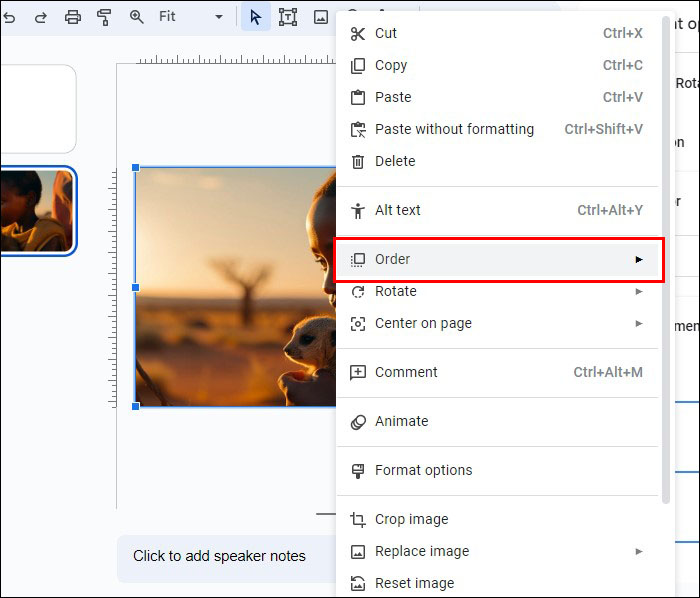Select Crop image menu entry
Screen dimensions: 700x598
(x=497, y=519)
